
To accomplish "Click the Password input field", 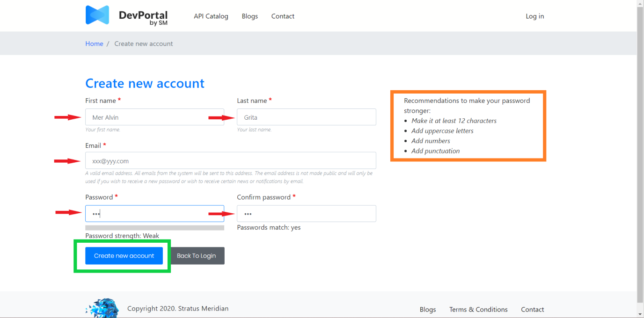I will pos(154,214).
